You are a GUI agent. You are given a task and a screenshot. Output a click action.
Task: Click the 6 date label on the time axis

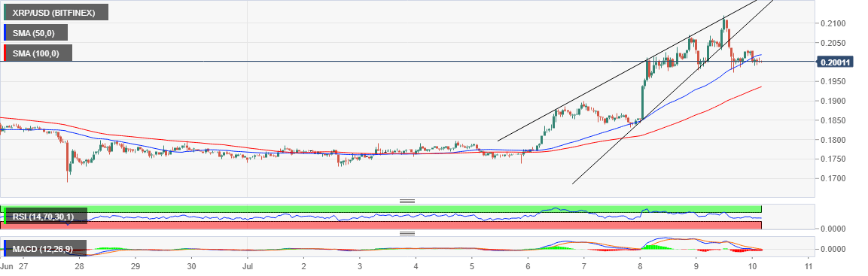[528, 266]
